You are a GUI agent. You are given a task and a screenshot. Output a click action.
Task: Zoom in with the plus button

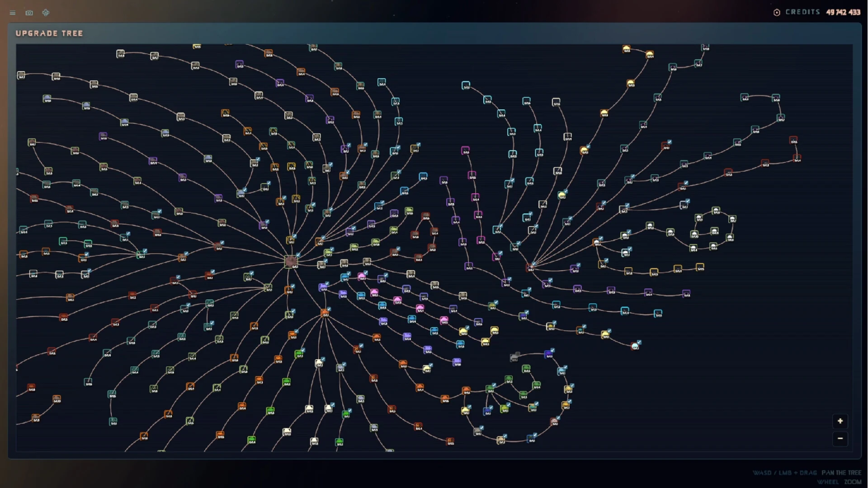[x=840, y=421]
